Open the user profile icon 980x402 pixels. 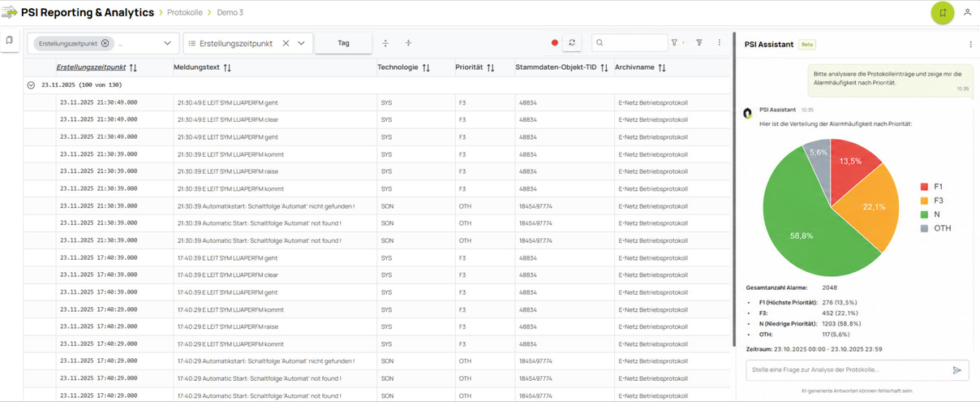click(968, 12)
